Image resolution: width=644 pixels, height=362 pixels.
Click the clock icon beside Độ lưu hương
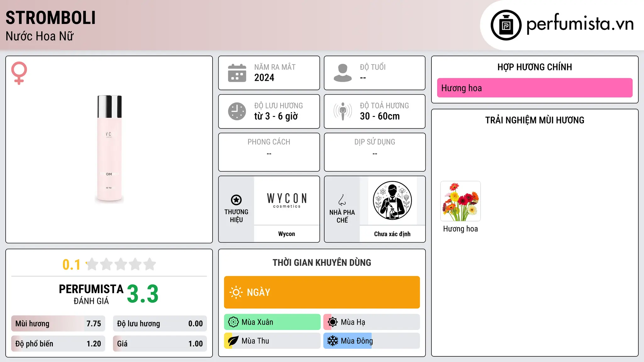237,111
